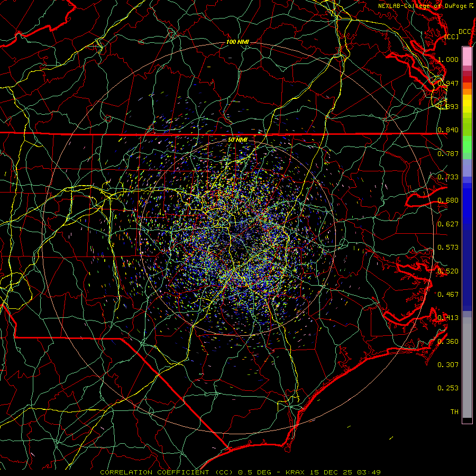Image resolution: width=476 pixels, height=476 pixels.
Task: Click the TH threshold legend label
Action: pyautogui.click(x=454, y=412)
